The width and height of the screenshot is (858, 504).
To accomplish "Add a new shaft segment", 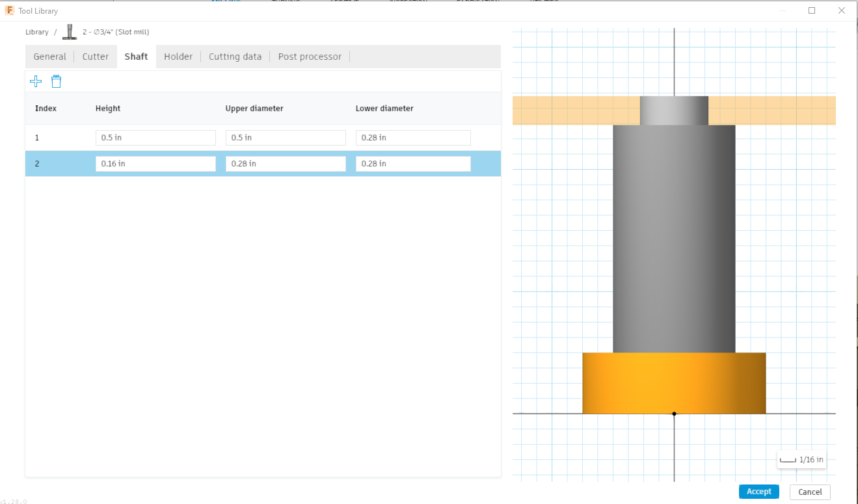I will click(x=36, y=81).
